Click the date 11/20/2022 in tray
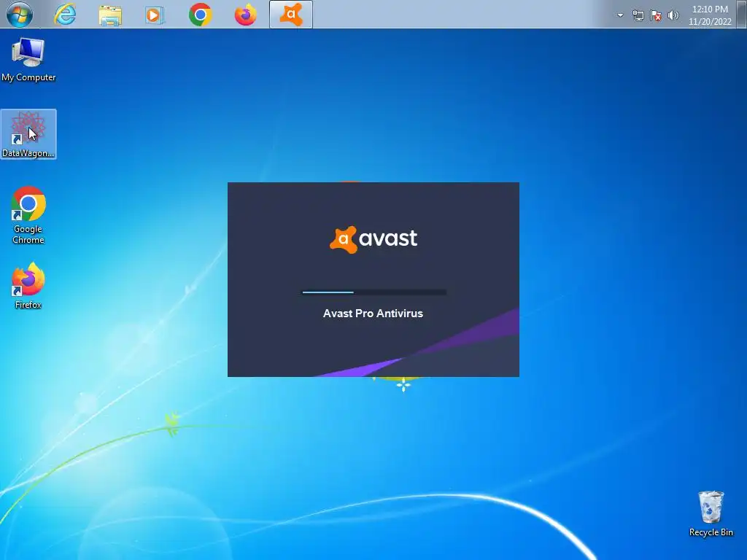Image resolution: width=747 pixels, height=560 pixels. pos(710,22)
